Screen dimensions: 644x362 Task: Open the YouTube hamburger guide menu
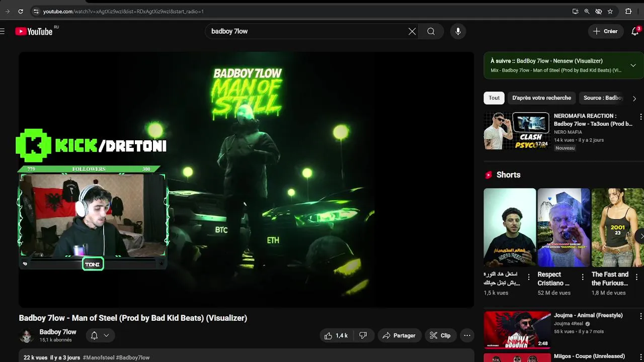3,31
